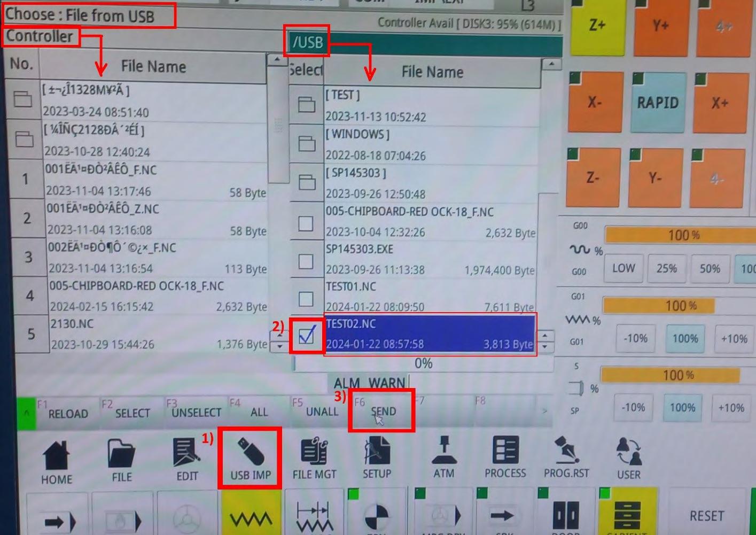Select SP145303.EXE file row in USB list
Screen dimensions: 756x535
click(x=431, y=259)
